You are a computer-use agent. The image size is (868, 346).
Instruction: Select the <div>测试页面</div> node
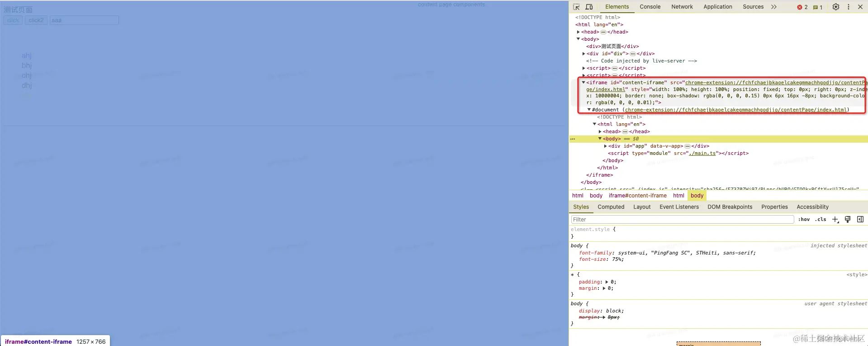tap(612, 47)
